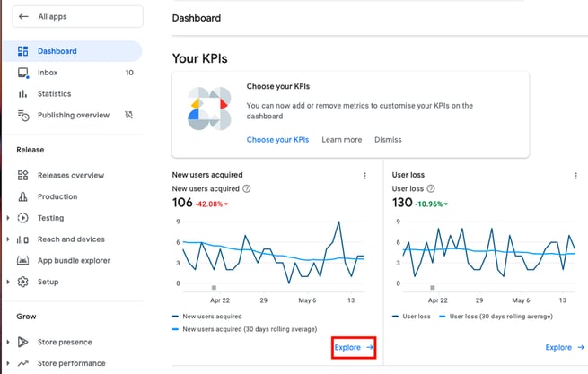Click the Choose your KPIs link
The height and width of the screenshot is (374, 588).
(277, 140)
